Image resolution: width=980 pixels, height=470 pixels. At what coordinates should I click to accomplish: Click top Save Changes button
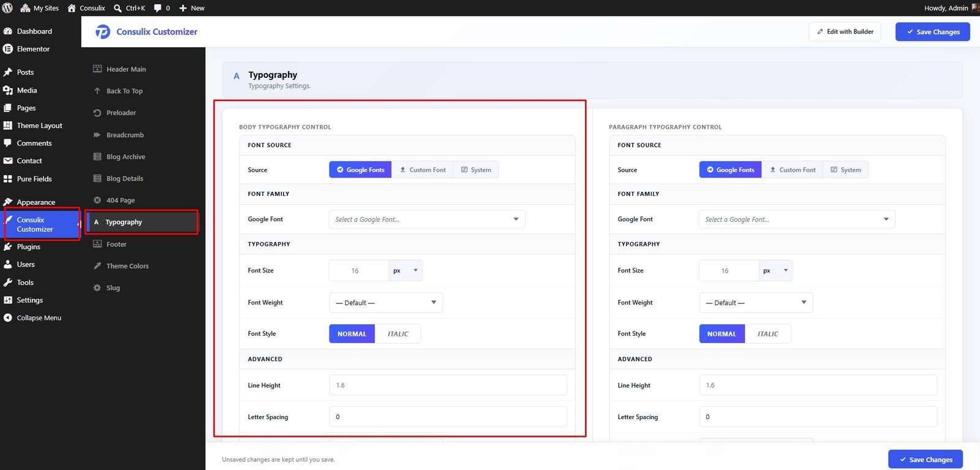(932, 32)
